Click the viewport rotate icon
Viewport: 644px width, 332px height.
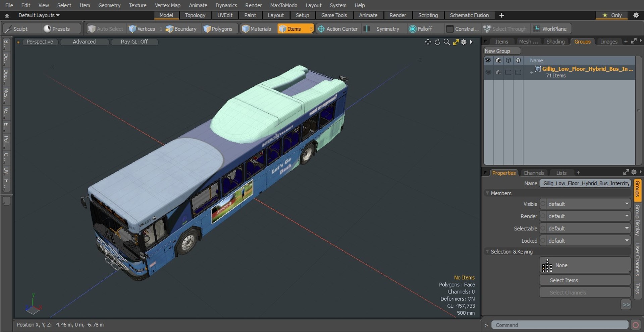point(437,42)
